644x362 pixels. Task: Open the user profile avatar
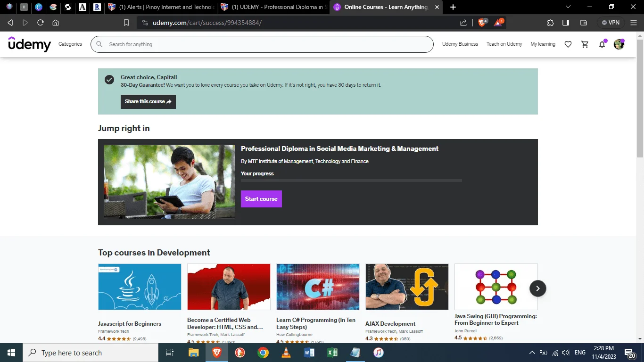coord(619,44)
